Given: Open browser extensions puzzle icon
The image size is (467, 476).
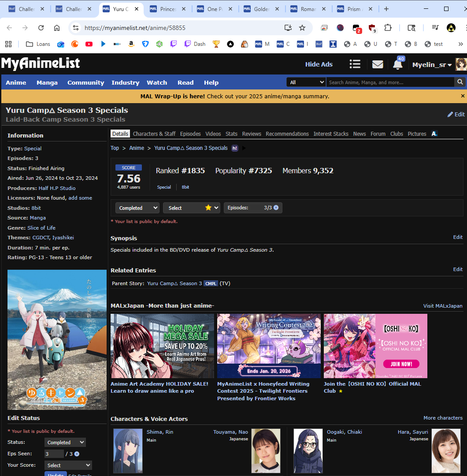Looking at the screenshot, I should [x=388, y=28].
